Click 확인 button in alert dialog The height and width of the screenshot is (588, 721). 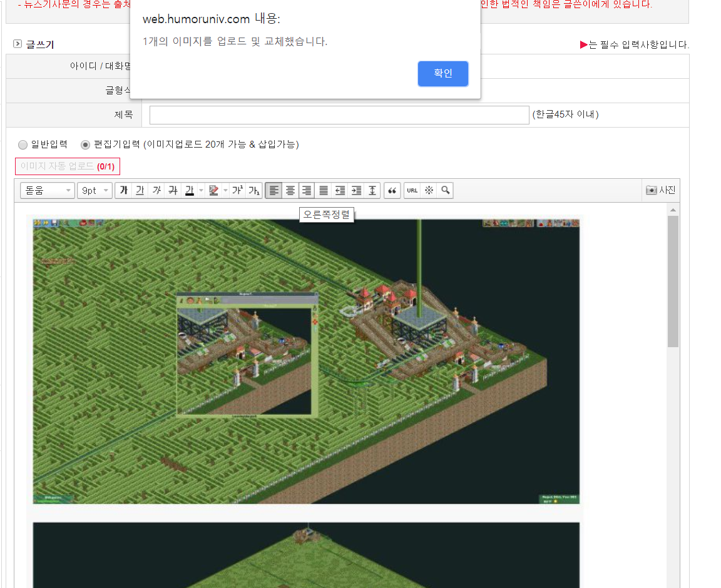(442, 74)
